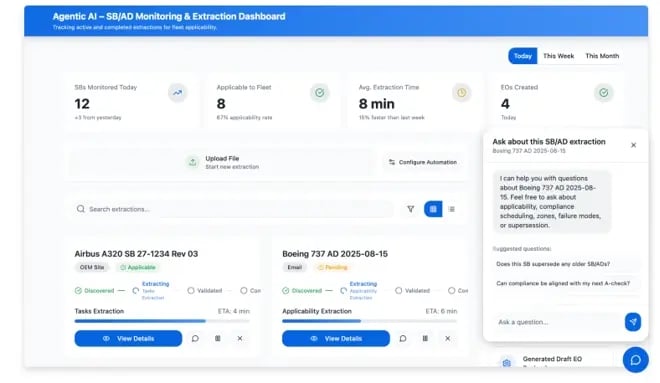This screenshot has height=383, width=660.
Task: Click the OEM Site tag on Airbus card
Action: [92, 268]
